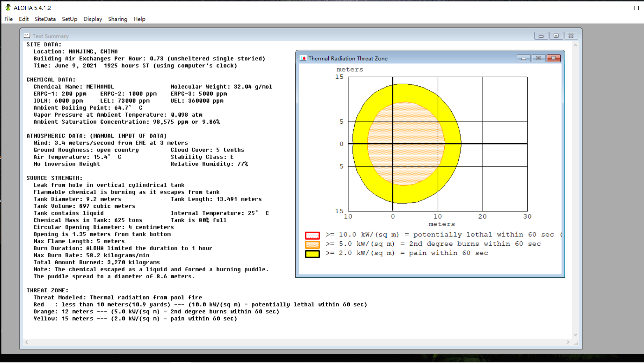Click the Text Summary window icon

point(27,36)
